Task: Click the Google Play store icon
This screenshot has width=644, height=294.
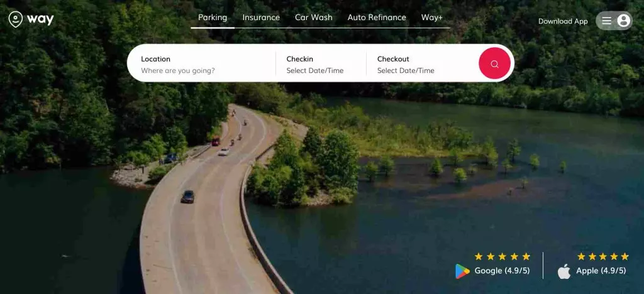Action: click(462, 271)
